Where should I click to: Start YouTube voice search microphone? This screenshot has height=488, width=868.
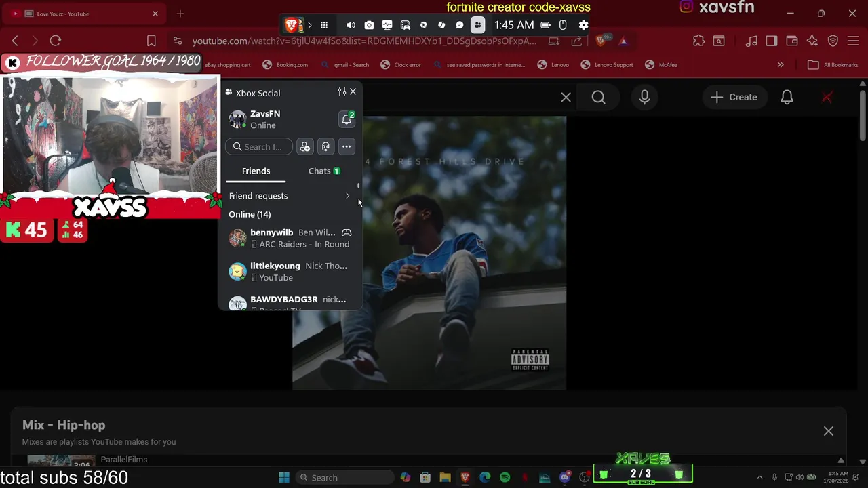[644, 98]
